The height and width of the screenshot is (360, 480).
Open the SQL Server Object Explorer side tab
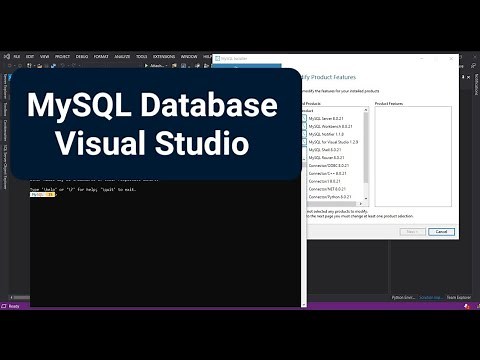(5, 167)
